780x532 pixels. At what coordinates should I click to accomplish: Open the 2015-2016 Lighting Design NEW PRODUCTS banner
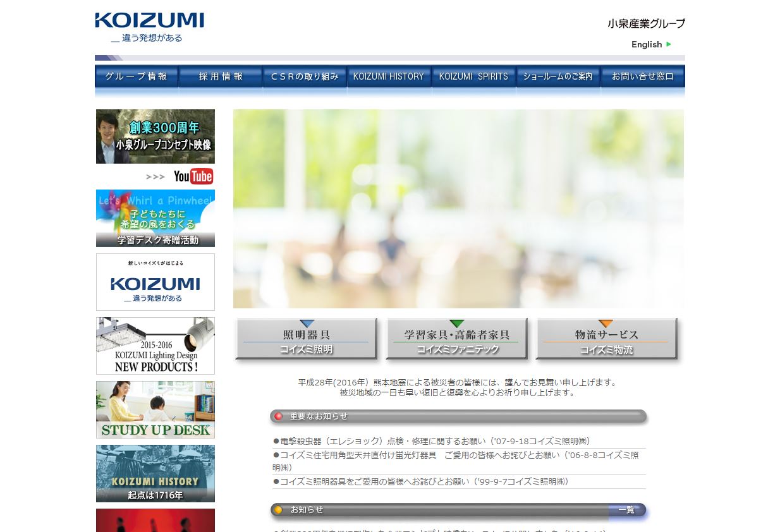click(155, 346)
